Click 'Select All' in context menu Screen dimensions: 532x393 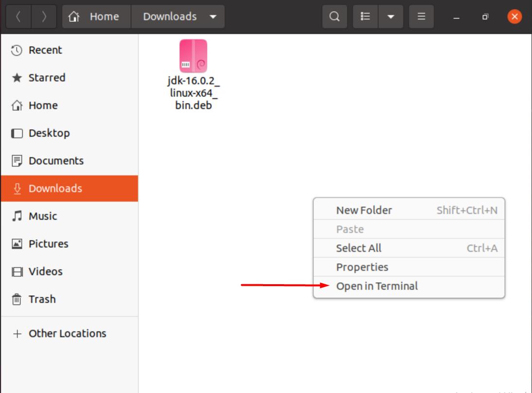click(359, 248)
